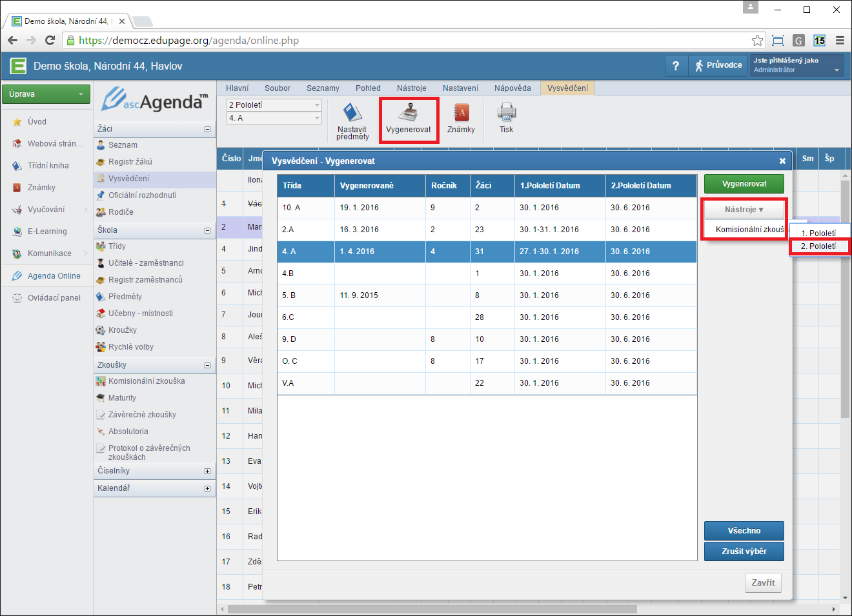The height and width of the screenshot is (616, 852).
Task: Click the Nastavit předměty book icon
Action: (x=352, y=113)
